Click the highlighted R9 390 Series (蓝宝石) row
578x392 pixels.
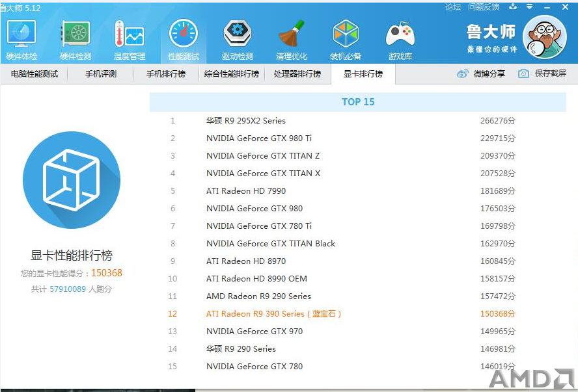tap(358, 314)
